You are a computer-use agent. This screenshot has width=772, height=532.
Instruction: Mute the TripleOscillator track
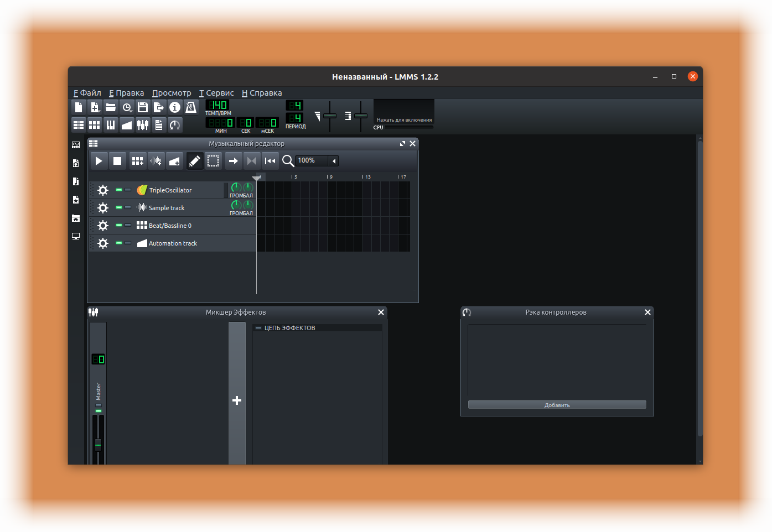[x=119, y=190]
